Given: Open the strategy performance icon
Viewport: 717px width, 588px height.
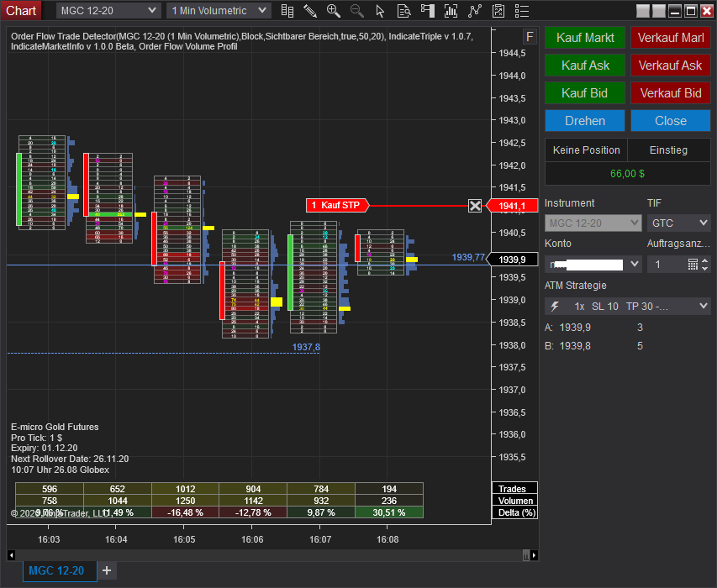Looking at the screenshot, I should (x=498, y=11).
